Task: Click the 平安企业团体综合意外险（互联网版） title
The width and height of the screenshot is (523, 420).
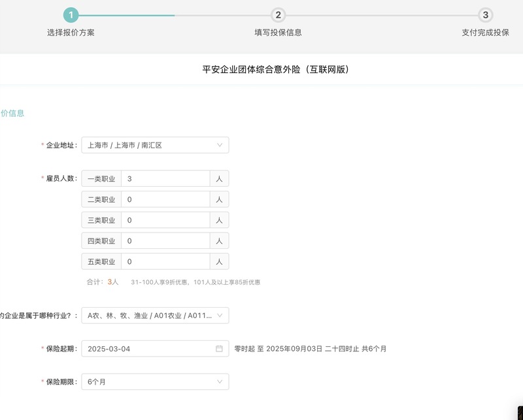Action: tap(275, 69)
